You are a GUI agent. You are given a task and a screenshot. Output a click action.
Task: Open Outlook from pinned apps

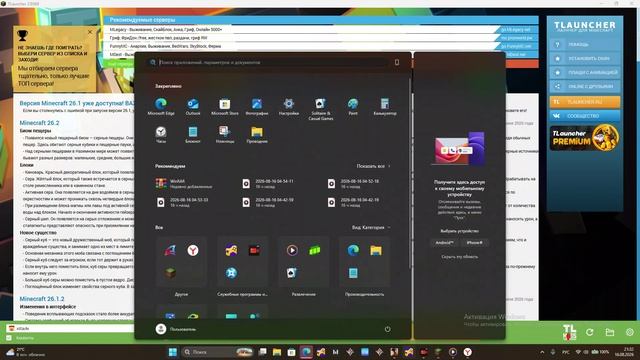pyautogui.click(x=193, y=107)
